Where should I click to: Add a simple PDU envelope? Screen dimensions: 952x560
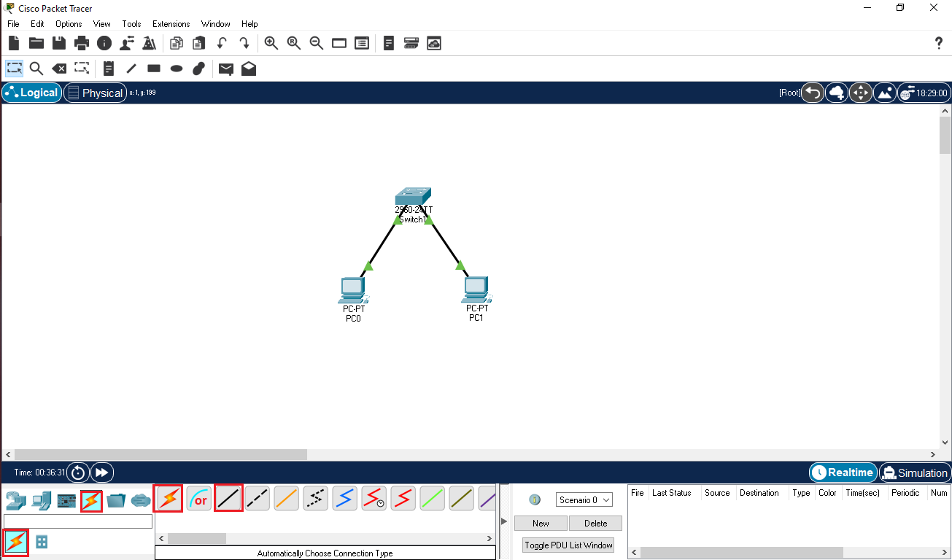pos(226,69)
